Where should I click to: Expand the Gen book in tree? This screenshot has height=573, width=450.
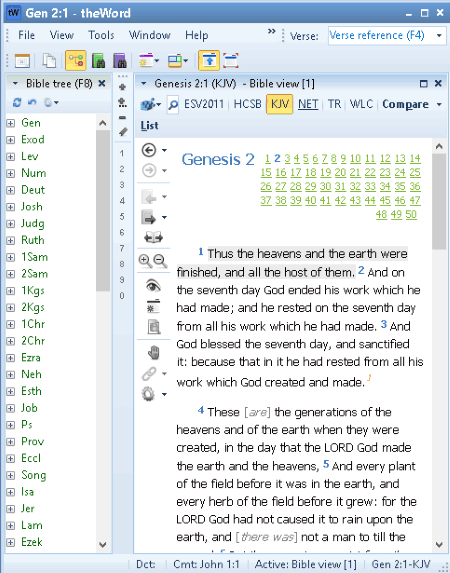tap(10, 123)
